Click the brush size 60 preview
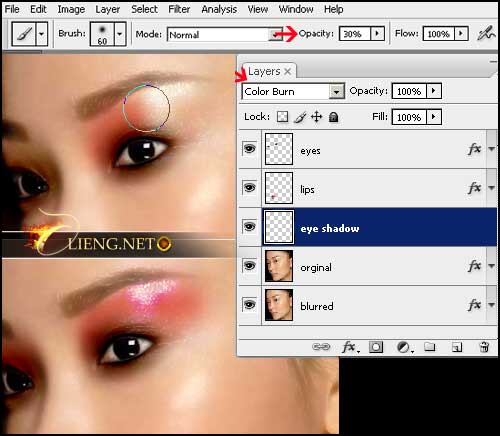This screenshot has width=500, height=436. (102, 34)
